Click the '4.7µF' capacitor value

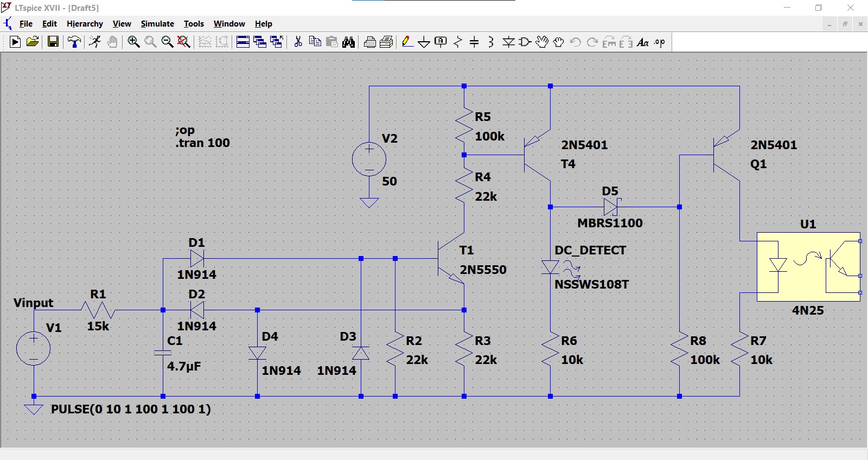coord(184,366)
